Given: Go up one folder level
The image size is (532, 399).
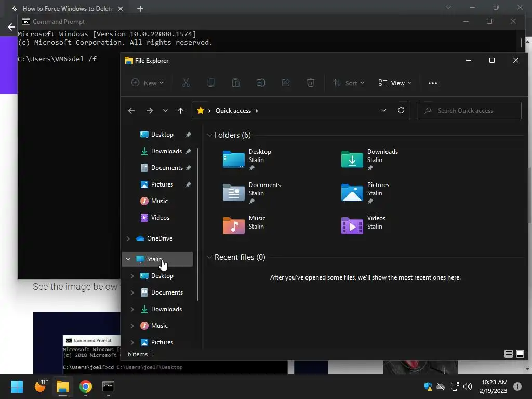Looking at the screenshot, I should (x=180, y=111).
